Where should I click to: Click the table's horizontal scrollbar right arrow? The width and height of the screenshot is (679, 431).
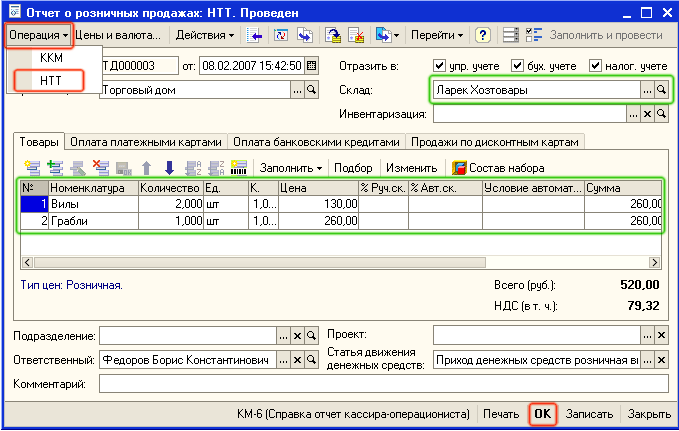654,262
